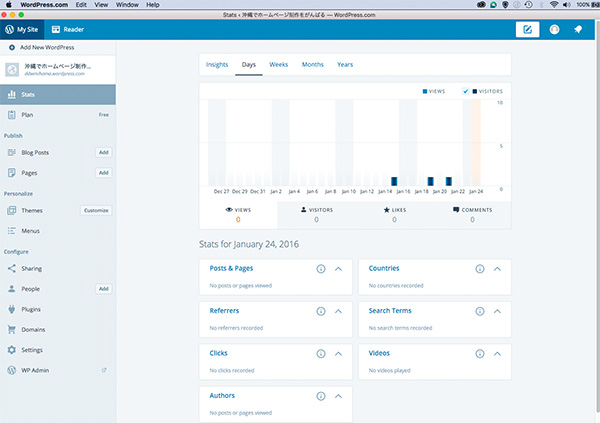The width and height of the screenshot is (600, 423).
Task: Click the info icon on Posts & Pages
Action: click(321, 269)
